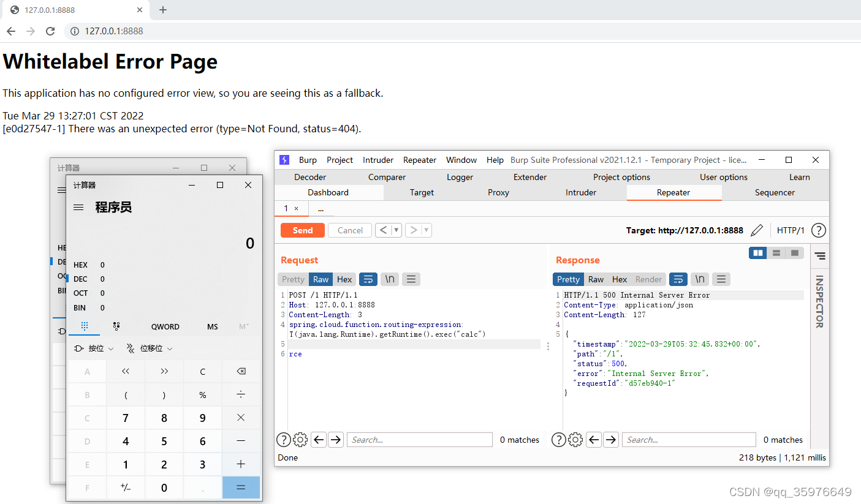Switch Response view to Hex

click(x=620, y=279)
